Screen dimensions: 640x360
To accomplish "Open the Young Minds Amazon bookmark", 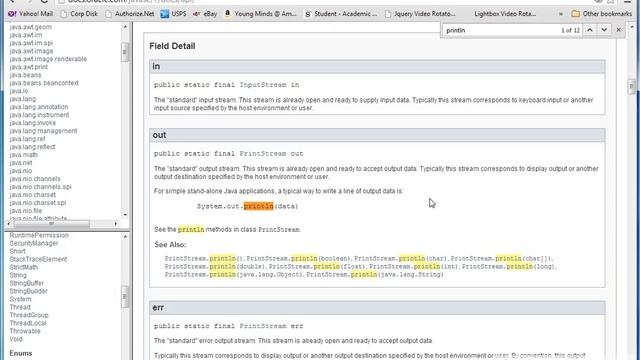I will pyautogui.click(x=261, y=13).
